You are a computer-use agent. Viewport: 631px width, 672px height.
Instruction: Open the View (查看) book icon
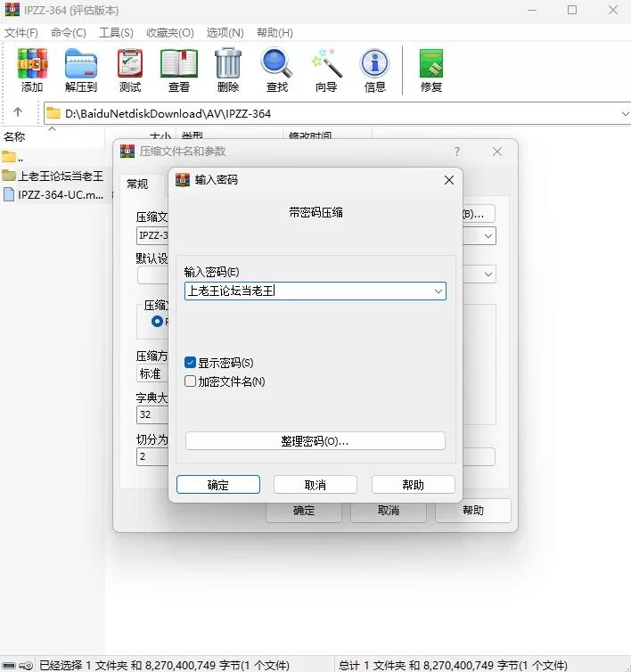coord(179,70)
